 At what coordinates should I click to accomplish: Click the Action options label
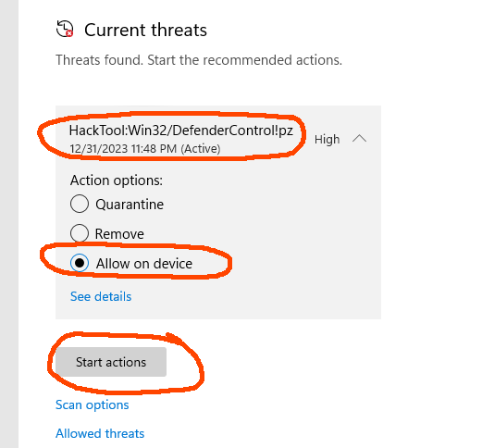point(117,180)
